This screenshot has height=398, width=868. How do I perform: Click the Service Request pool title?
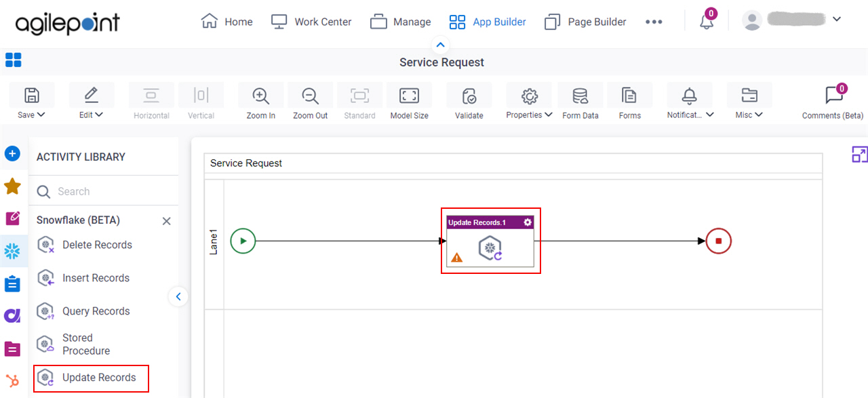pos(246,163)
